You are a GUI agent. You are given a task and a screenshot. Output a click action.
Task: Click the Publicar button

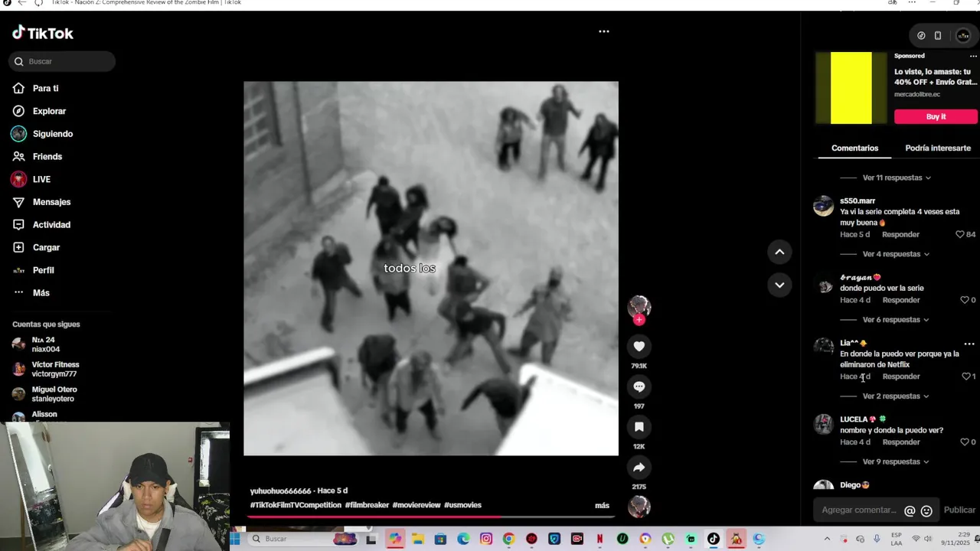tap(959, 510)
